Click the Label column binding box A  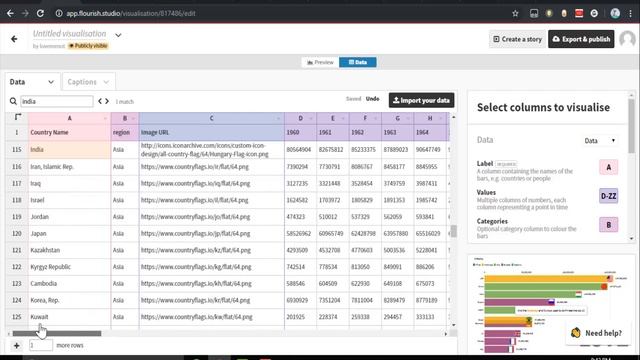pos(608,167)
